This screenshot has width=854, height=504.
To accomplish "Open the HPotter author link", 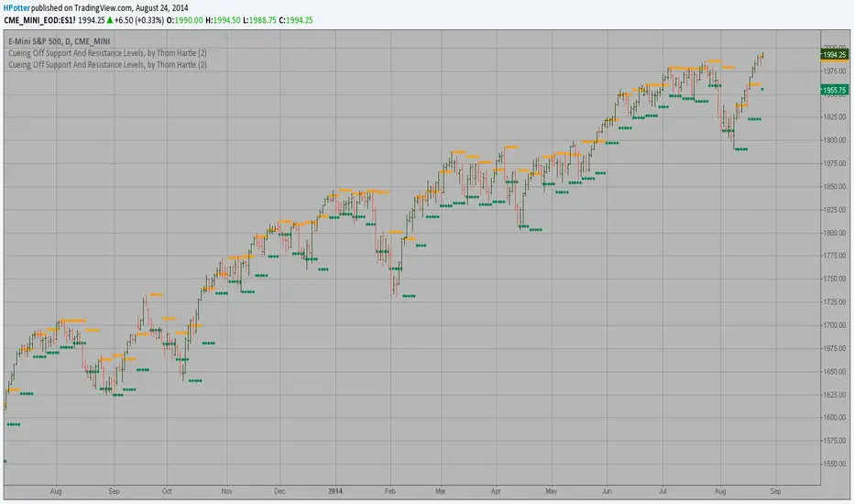I will (16, 8).
